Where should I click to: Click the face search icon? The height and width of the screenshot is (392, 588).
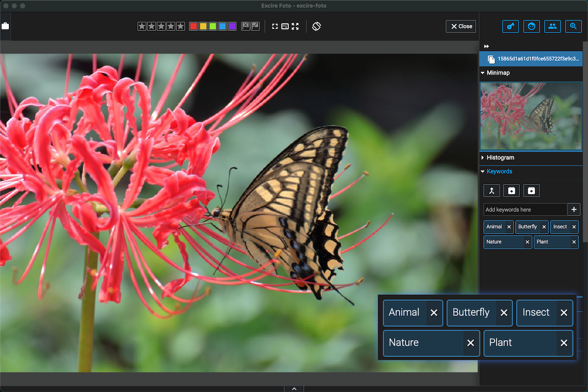[531, 26]
